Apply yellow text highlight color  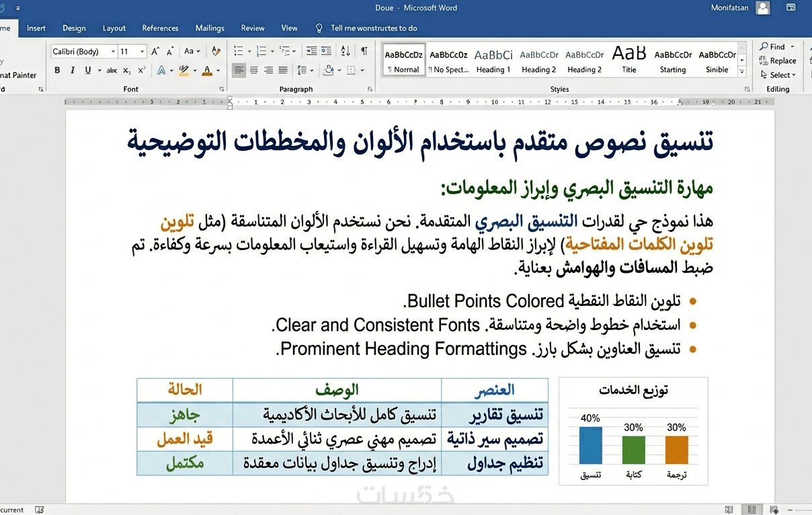pos(185,70)
